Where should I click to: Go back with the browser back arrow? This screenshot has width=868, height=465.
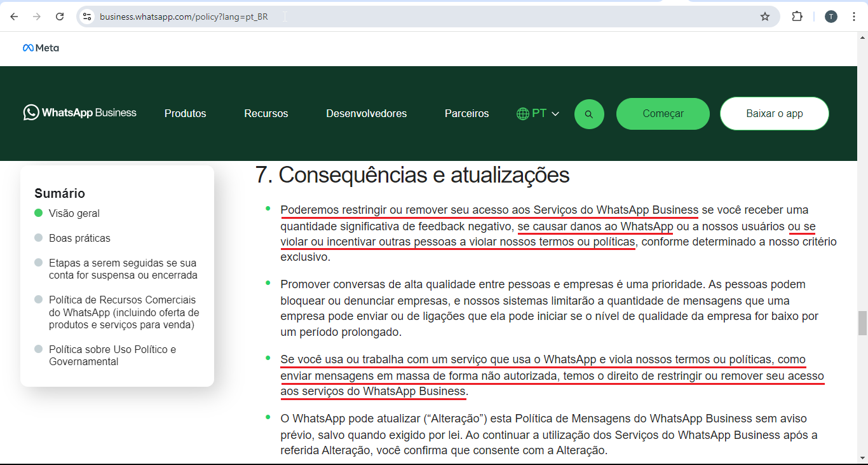14,17
